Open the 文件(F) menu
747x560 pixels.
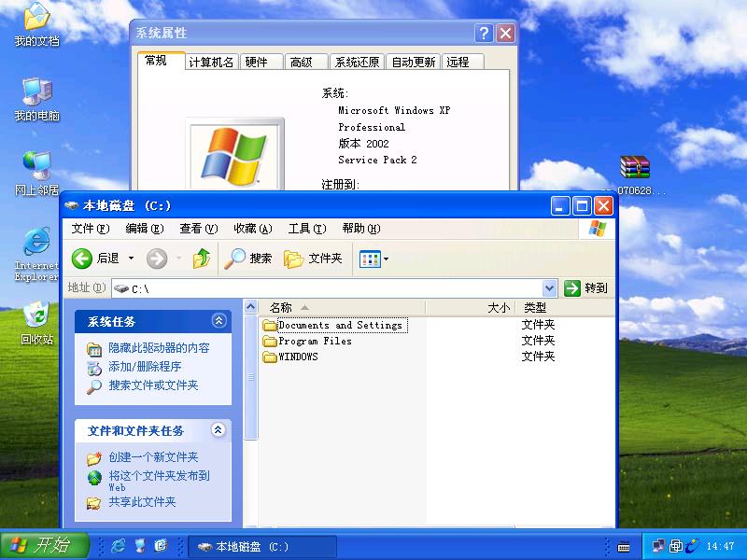click(x=90, y=229)
